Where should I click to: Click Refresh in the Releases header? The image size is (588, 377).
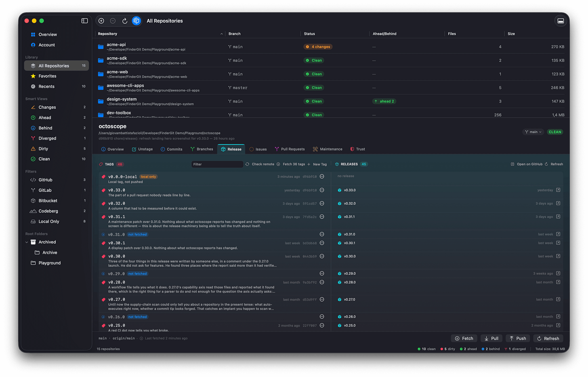(554, 164)
